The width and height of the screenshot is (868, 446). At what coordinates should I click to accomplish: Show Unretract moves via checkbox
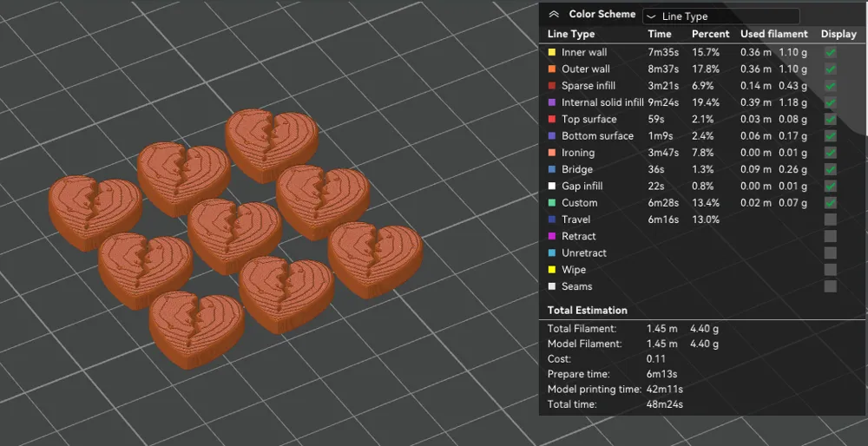coord(830,253)
